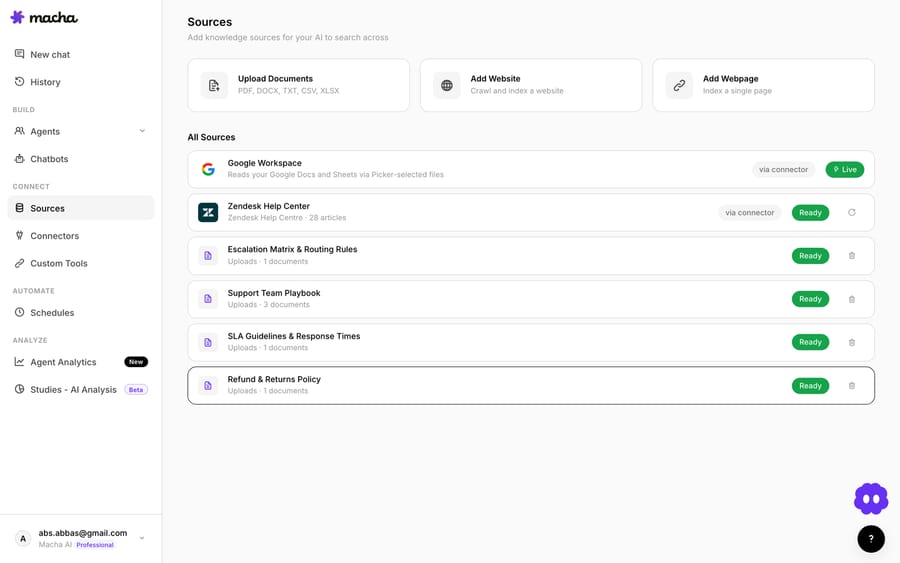Image resolution: width=900 pixels, height=563 pixels.
Task: Click the Refund & Returns Policy document icon
Action: pos(208,386)
